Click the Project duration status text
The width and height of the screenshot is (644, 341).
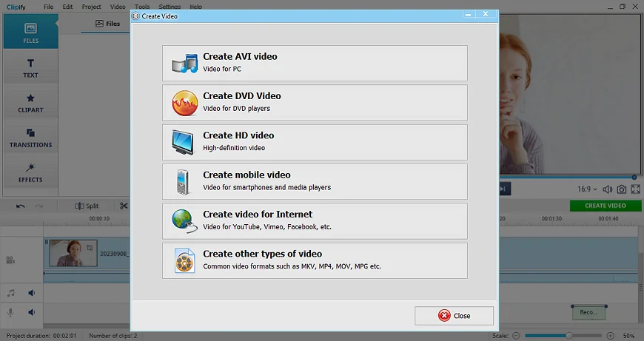click(41, 336)
